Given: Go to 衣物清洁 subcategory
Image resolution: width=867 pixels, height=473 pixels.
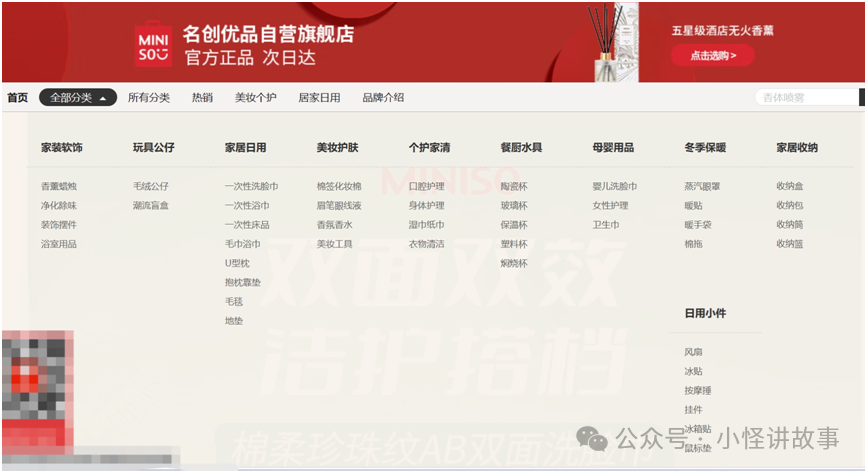Looking at the screenshot, I should coord(426,244).
